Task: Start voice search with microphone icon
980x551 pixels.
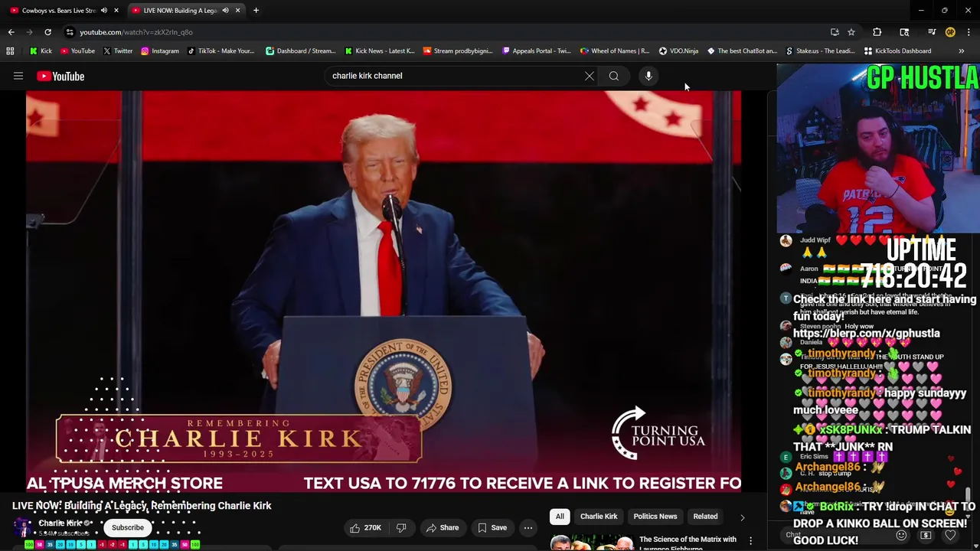Action: (648, 76)
